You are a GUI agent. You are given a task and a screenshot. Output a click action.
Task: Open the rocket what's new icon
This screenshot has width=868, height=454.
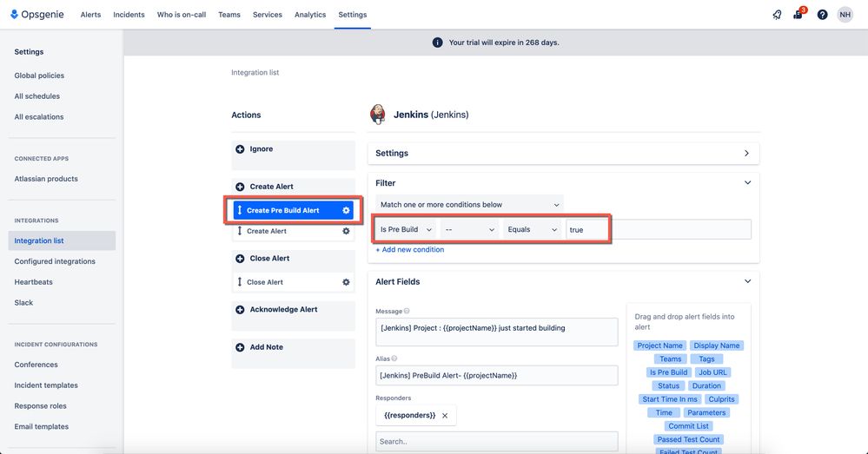(x=778, y=15)
